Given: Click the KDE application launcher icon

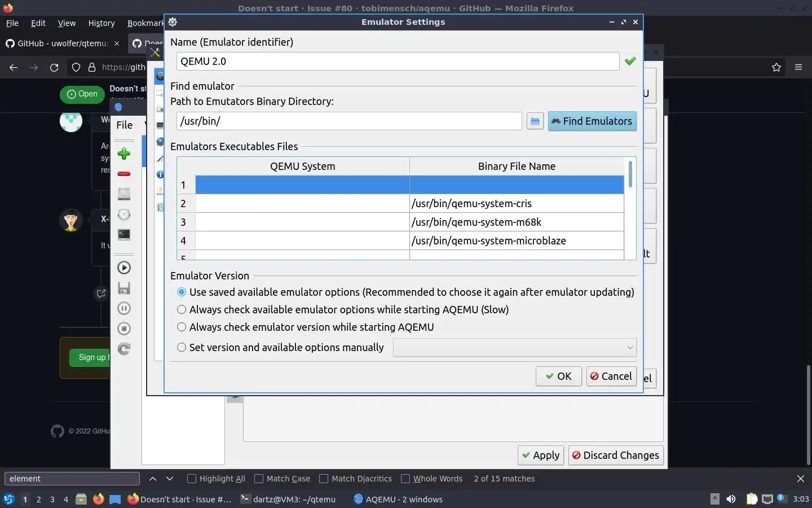Looking at the screenshot, I should pos(9,499).
